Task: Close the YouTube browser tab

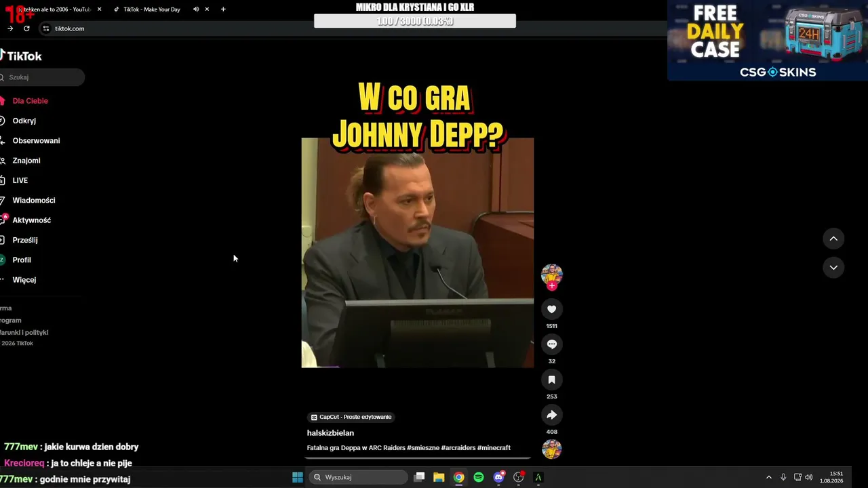Action: [x=99, y=9]
